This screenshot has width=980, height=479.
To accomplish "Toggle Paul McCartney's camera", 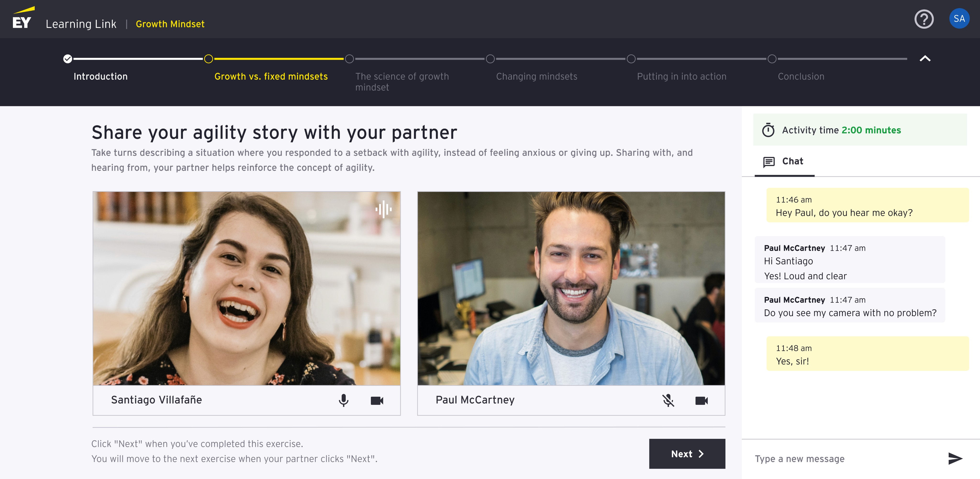I will (701, 400).
